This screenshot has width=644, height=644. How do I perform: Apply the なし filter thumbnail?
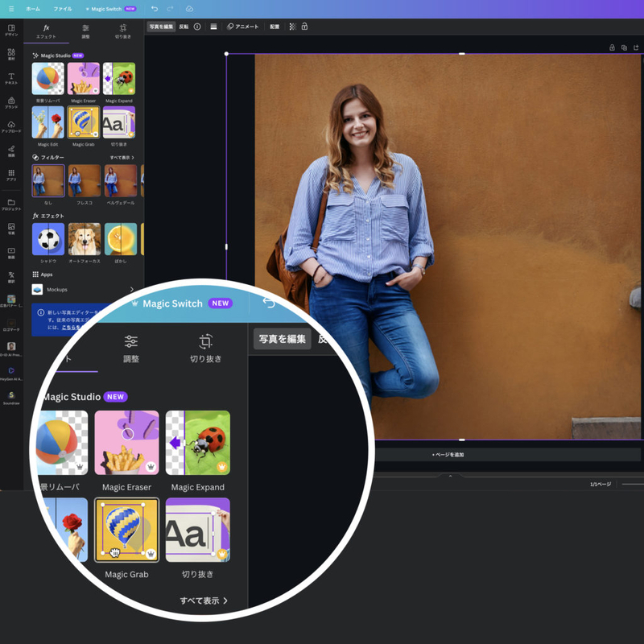48,180
